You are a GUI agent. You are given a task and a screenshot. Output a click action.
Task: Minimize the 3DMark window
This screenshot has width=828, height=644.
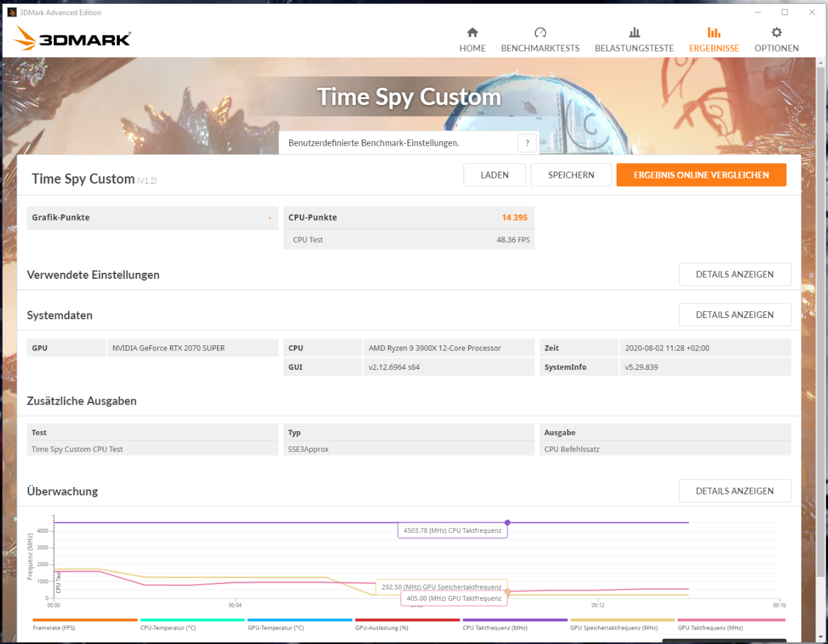(758, 12)
